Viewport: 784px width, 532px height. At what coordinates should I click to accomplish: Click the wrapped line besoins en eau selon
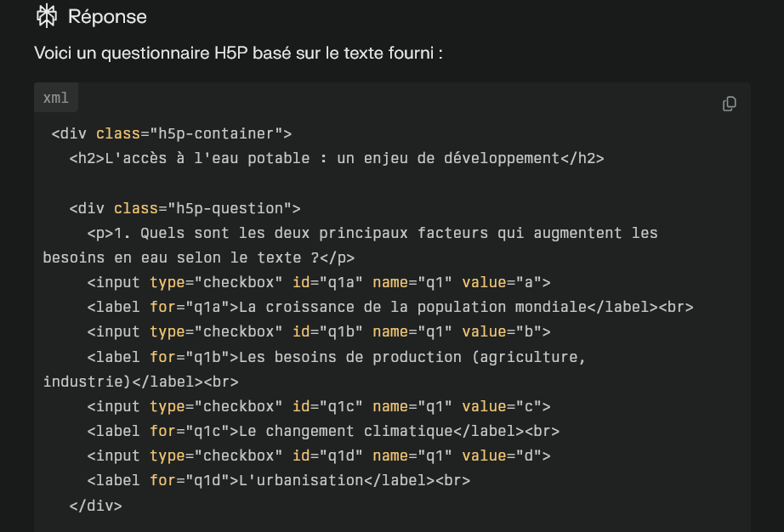point(198,258)
